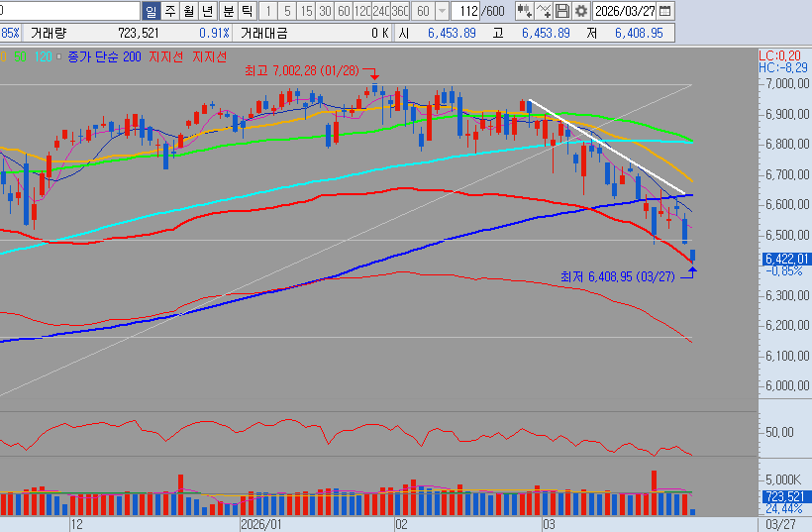Choose the 240-minute interval button
The height and width of the screenshot is (532, 812).
381,11
